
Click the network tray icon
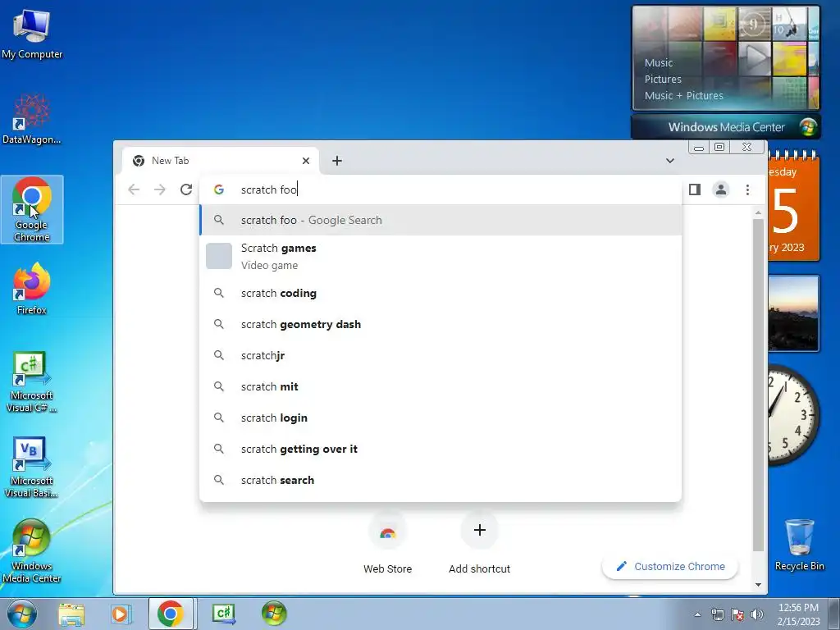click(717, 614)
